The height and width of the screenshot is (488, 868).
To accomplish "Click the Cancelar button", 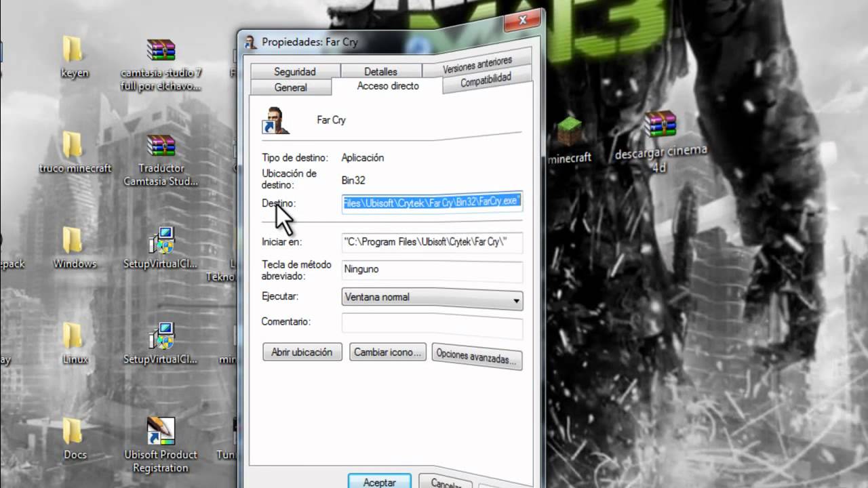I will [446, 483].
